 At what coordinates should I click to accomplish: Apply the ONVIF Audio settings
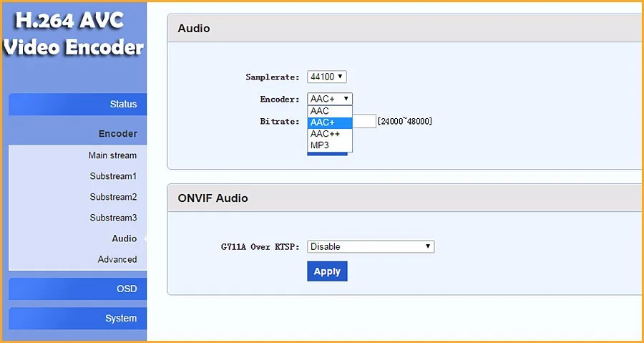(327, 271)
